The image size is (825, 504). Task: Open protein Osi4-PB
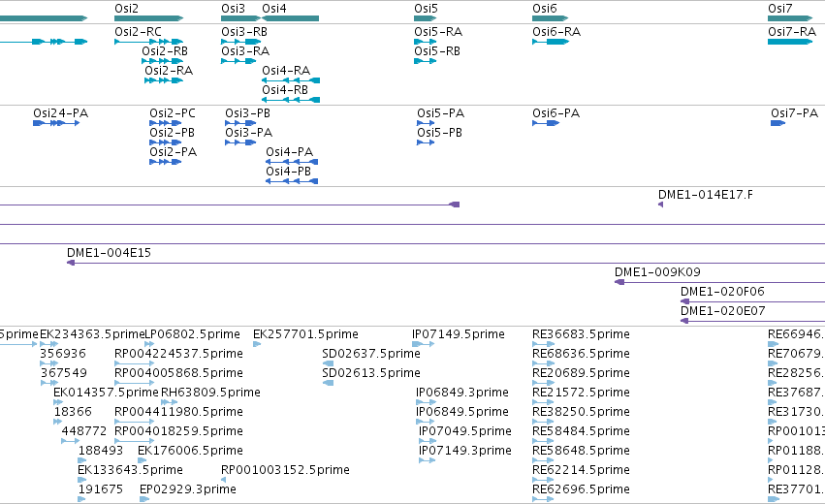tap(288, 172)
